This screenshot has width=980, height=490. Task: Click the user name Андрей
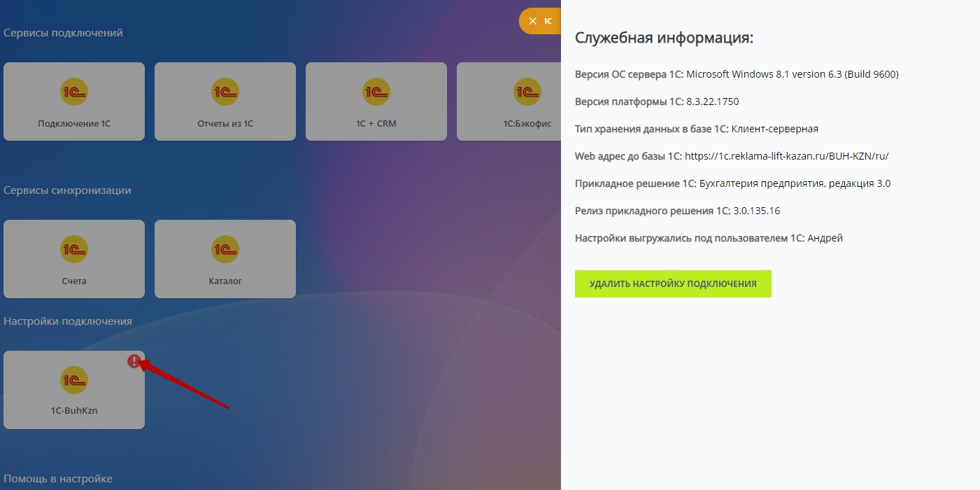pyautogui.click(x=825, y=238)
